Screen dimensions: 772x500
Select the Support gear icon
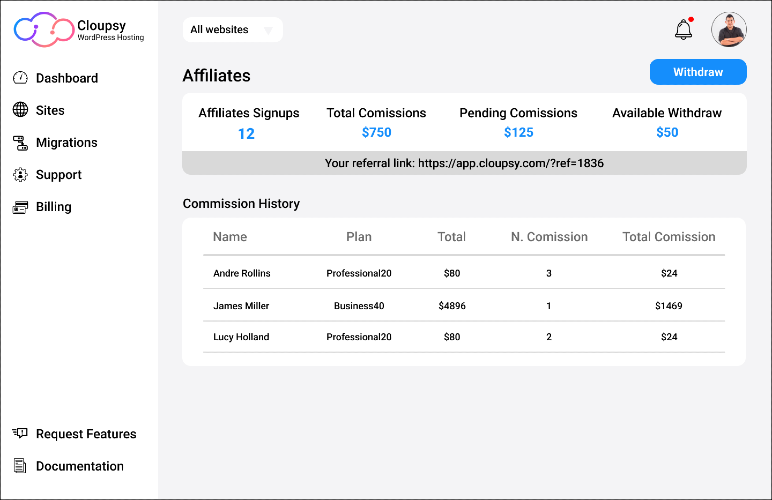pyautogui.click(x=20, y=175)
